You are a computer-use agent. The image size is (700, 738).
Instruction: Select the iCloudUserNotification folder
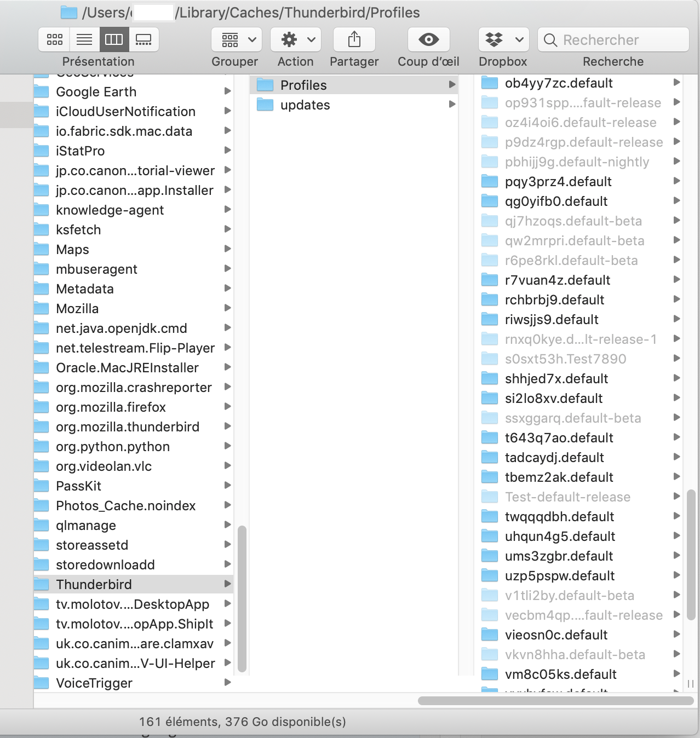[x=134, y=111]
